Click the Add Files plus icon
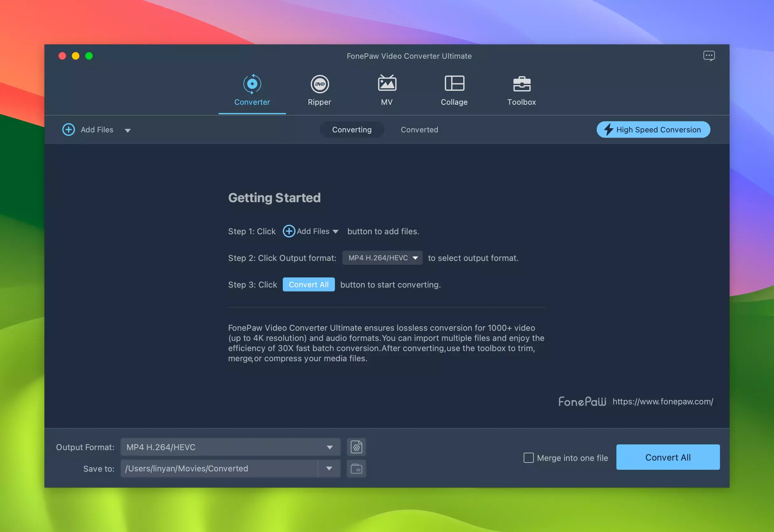Viewport: 774px width, 532px height. (69, 130)
